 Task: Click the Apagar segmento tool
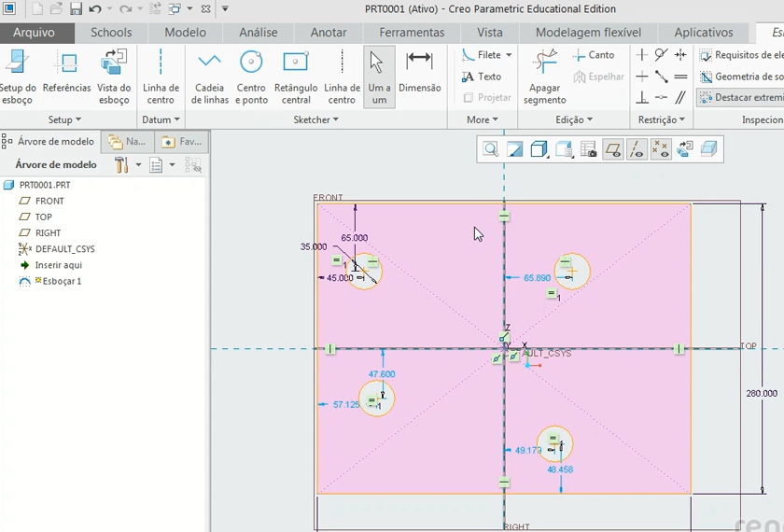point(544,77)
